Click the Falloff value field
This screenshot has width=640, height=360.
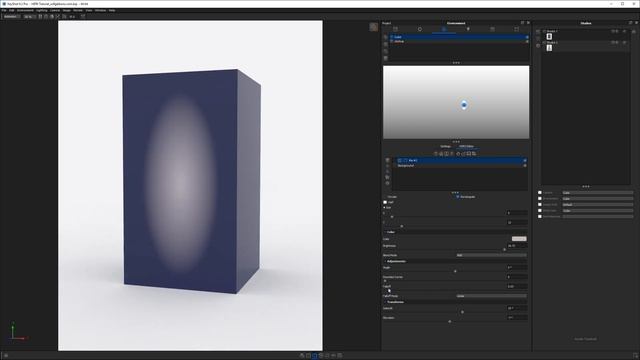pos(516,286)
